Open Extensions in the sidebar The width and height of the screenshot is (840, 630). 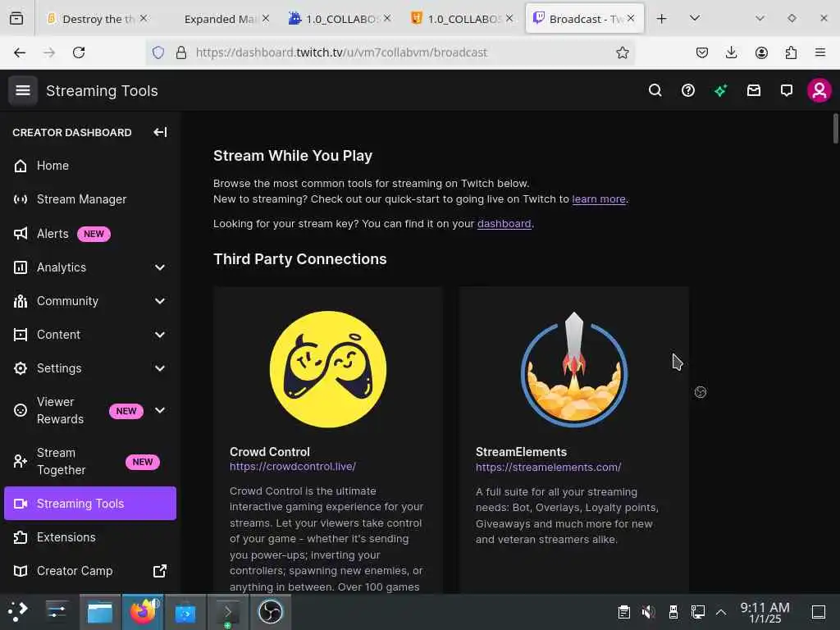(90, 537)
